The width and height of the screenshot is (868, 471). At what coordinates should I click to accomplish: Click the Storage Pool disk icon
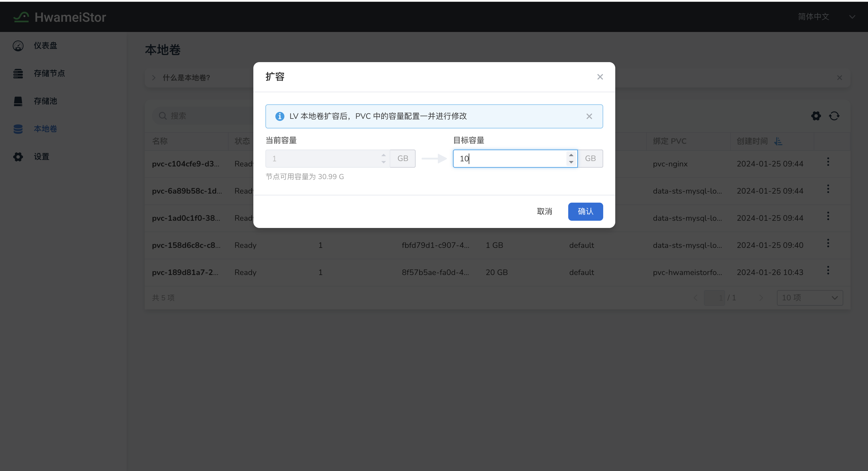click(18, 101)
